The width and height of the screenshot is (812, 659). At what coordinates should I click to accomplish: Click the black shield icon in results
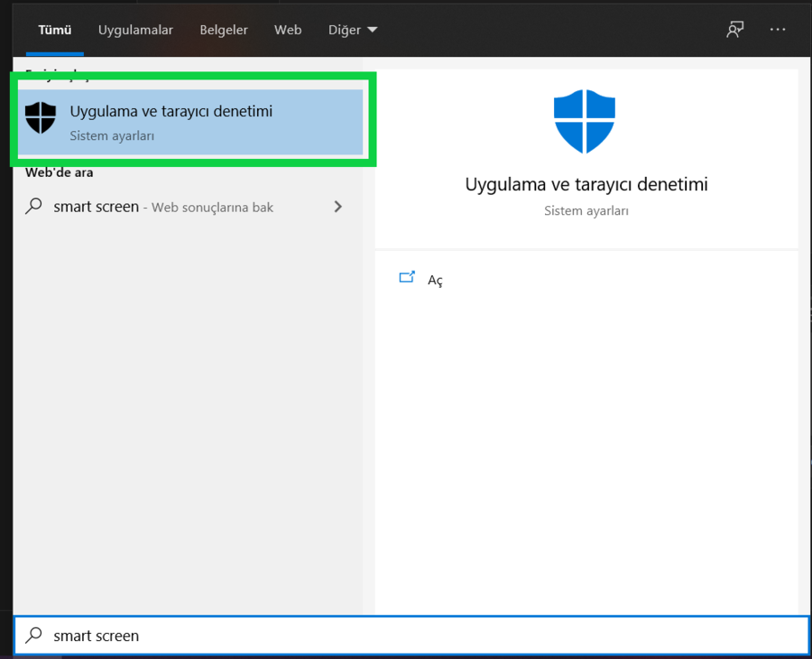tap(41, 117)
